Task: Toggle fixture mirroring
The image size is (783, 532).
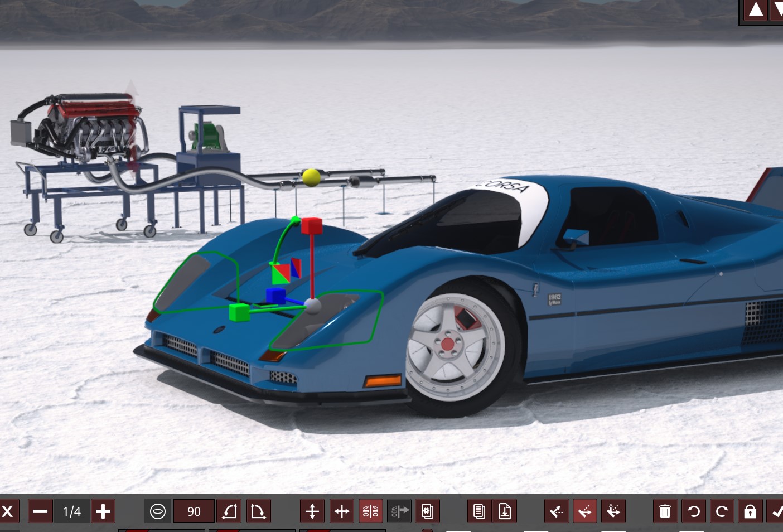Action: pyautogui.click(x=371, y=511)
